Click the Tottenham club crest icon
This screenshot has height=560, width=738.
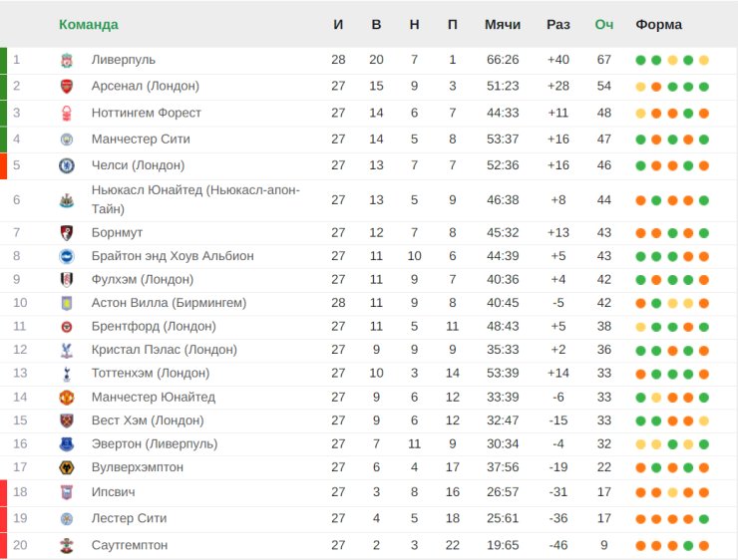[67, 374]
